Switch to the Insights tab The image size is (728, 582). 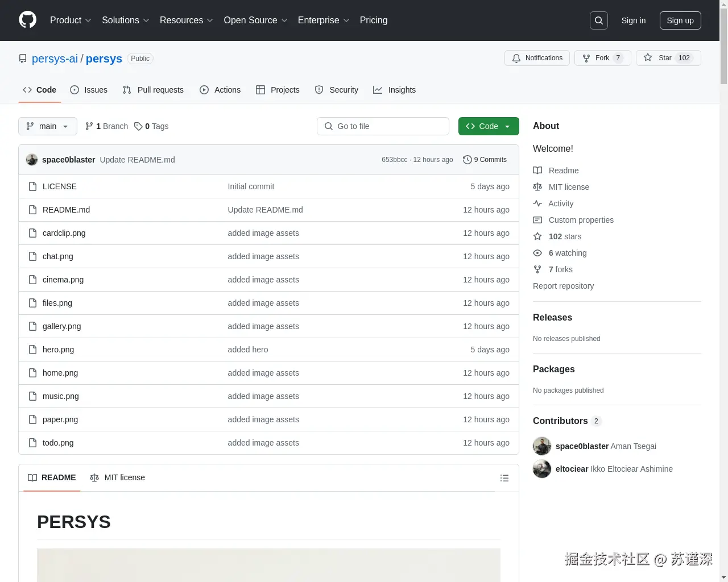click(395, 90)
